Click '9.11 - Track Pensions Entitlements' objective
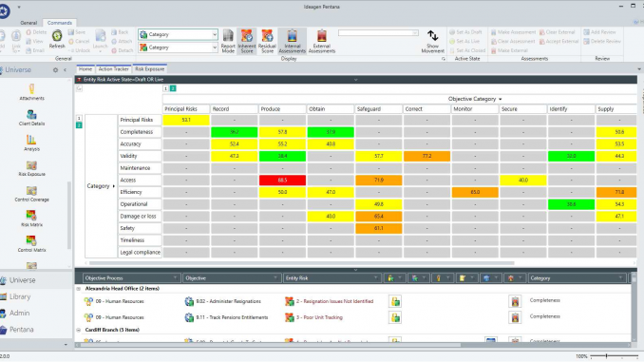644x362 pixels. pos(232,317)
